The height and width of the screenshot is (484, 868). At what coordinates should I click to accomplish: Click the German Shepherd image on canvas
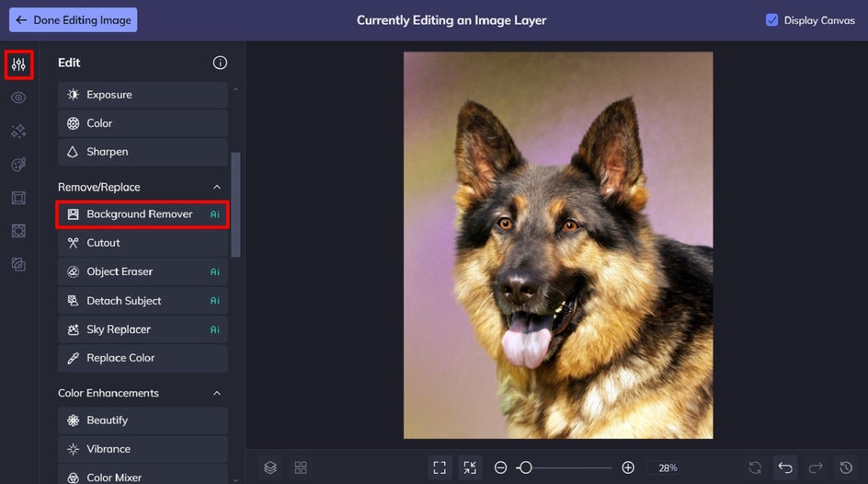[558, 246]
